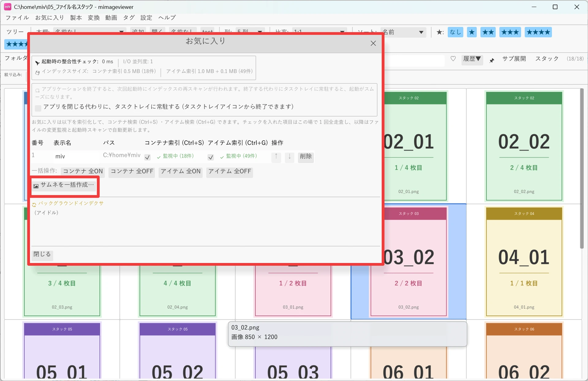
Task: Open the タグ menu
Action: [x=129, y=18]
